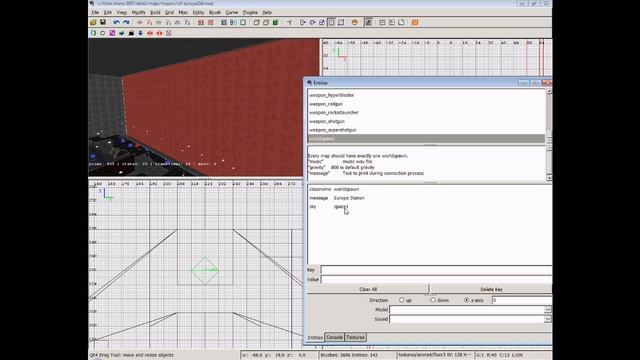Switch to the Textures tab
The width and height of the screenshot is (640, 360).
(356, 337)
